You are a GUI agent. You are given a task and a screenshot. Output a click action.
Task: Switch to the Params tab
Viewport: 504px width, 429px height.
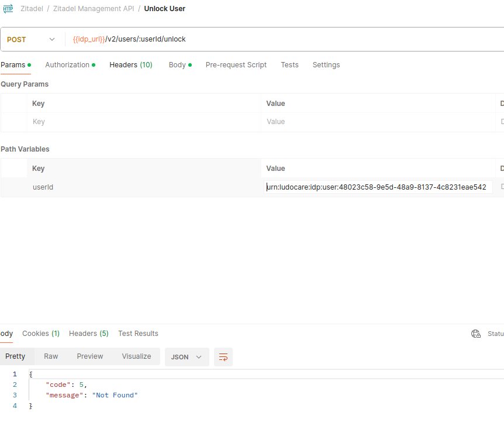[16, 65]
